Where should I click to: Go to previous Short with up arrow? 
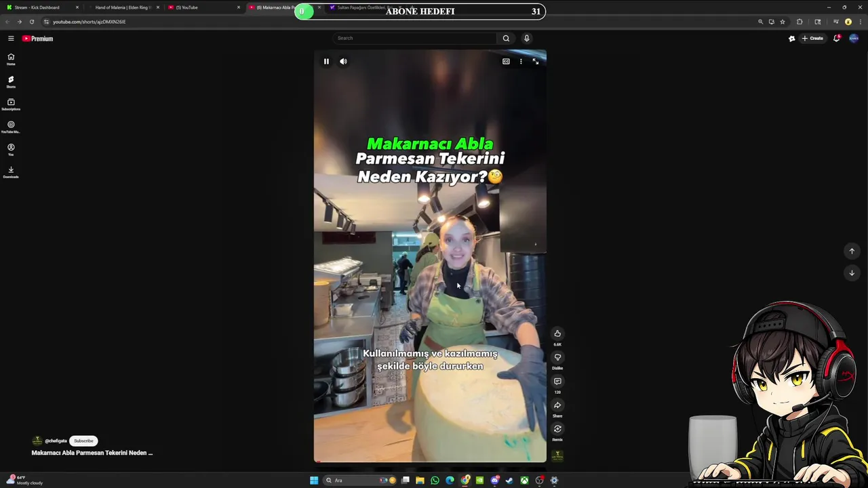point(852,251)
